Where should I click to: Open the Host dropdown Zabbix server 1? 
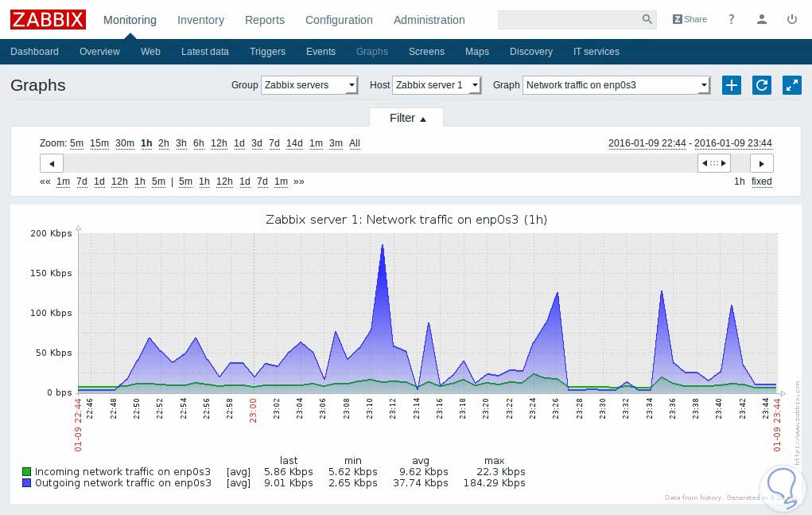tap(437, 85)
